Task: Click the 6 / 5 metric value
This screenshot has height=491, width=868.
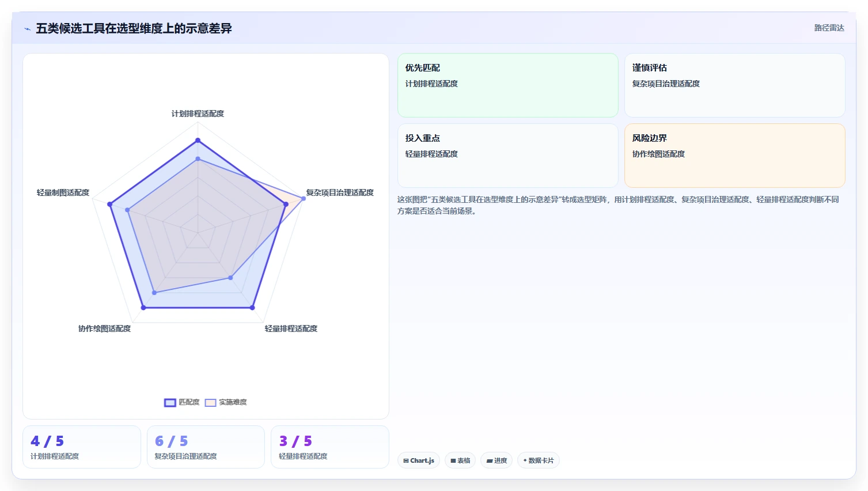Action: [172, 441]
